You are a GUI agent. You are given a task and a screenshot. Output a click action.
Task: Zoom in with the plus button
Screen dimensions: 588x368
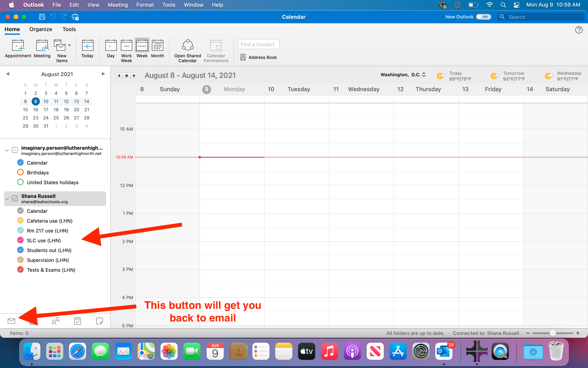[578, 333]
